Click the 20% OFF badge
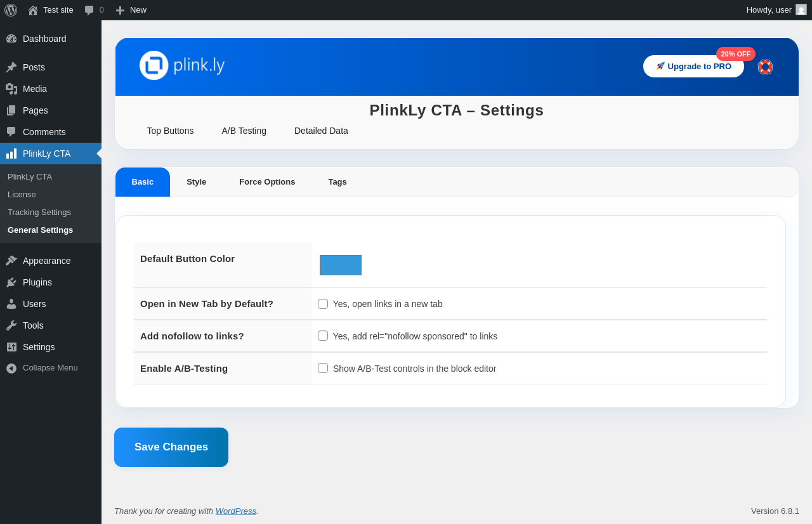Viewport: 812px width, 524px height. [x=736, y=54]
